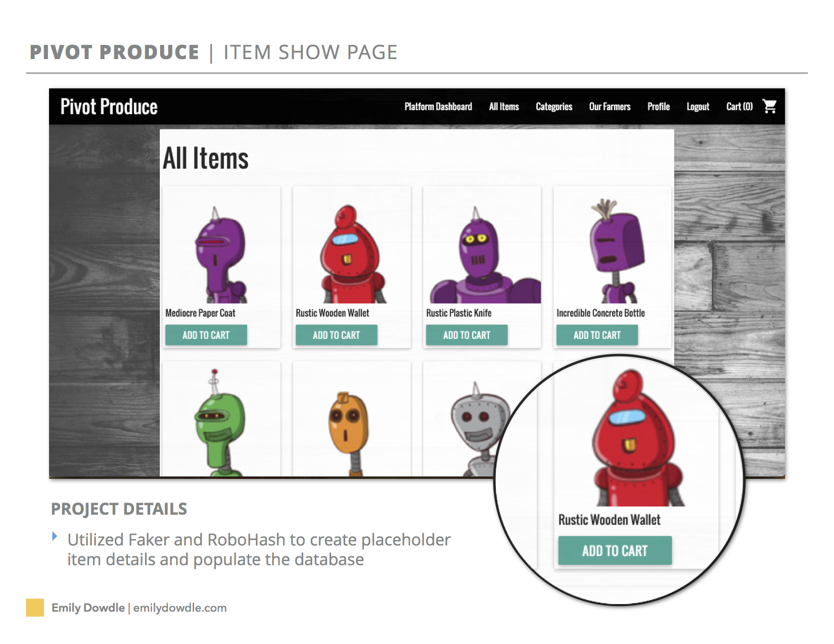This screenshot has width=834, height=644.
Task: Open the Categories nav item
Action: tap(554, 107)
